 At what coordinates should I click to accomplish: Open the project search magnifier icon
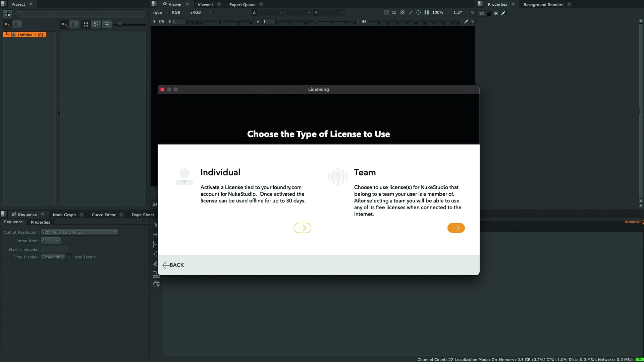(x=19, y=13)
